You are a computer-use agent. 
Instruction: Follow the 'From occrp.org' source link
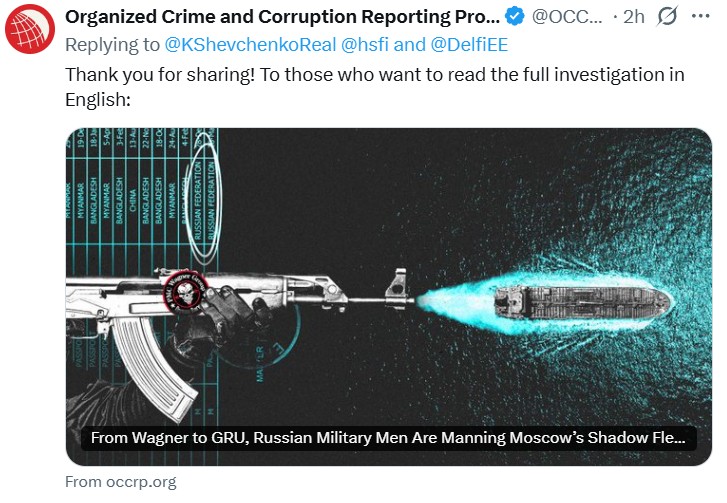[x=120, y=481]
